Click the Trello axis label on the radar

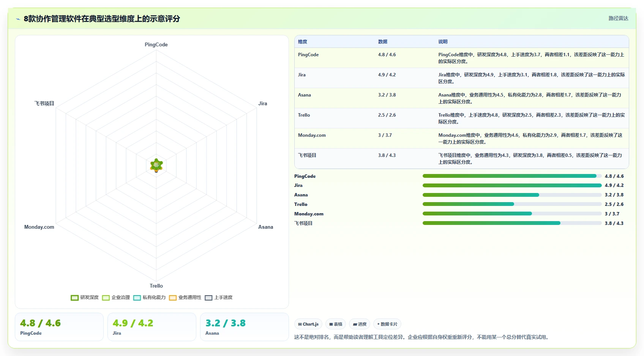point(156,286)
